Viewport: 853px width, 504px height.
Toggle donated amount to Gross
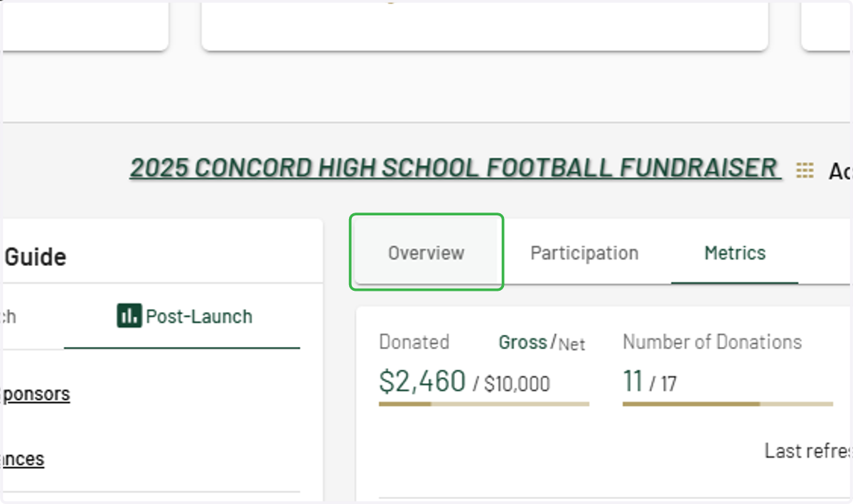[522, 343]
